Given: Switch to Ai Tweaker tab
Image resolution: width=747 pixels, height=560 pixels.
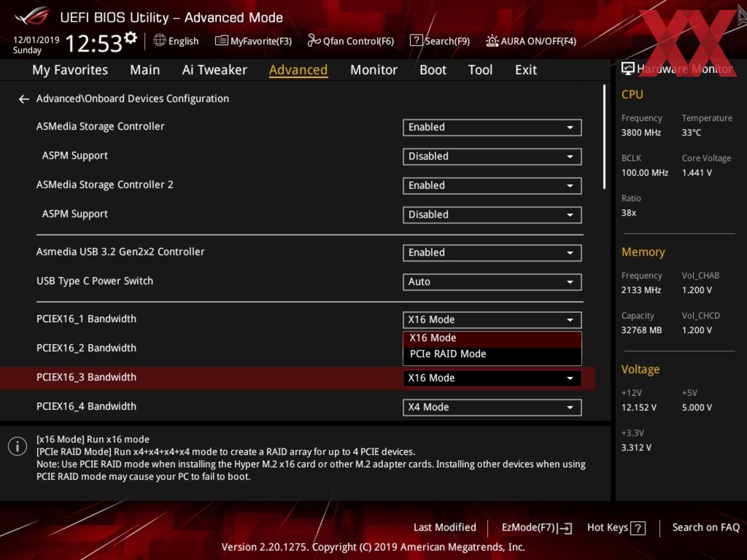Looking at the screenshot, I should (215, 70).
